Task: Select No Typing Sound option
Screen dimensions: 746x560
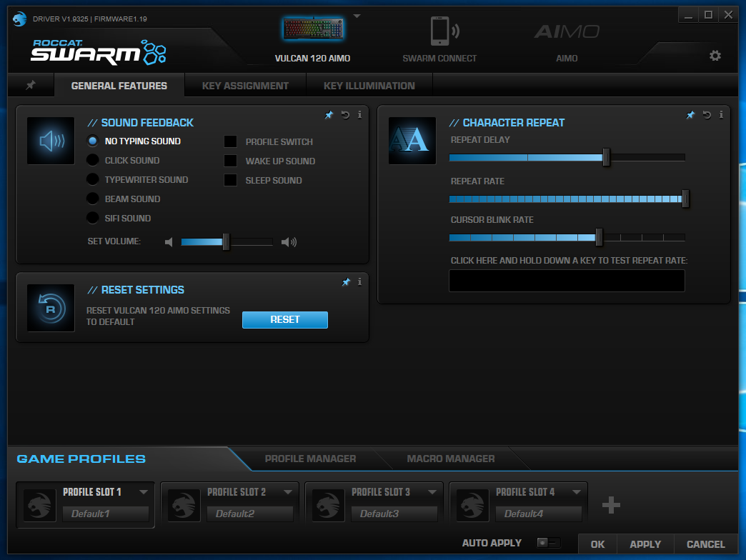Action: 93,141
